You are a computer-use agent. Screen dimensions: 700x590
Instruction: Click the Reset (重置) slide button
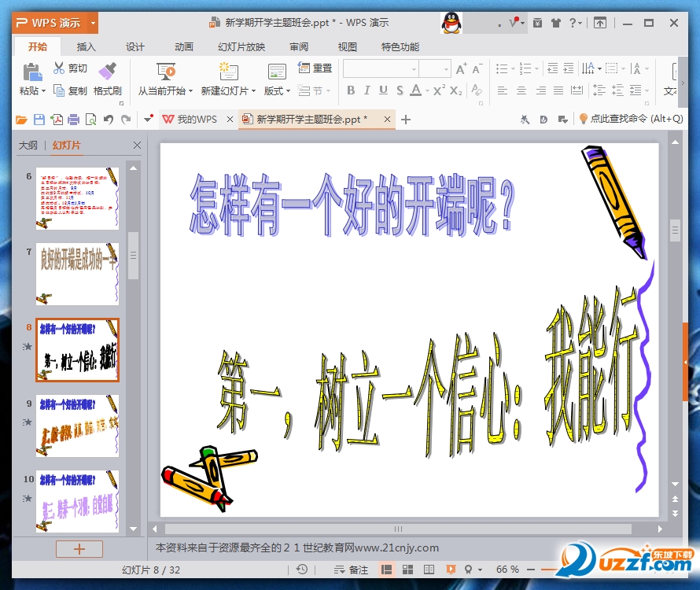pos(315,68)
